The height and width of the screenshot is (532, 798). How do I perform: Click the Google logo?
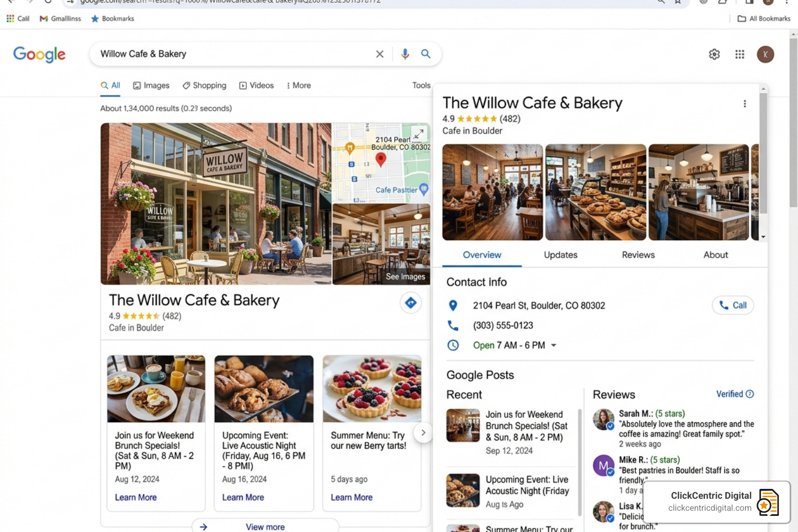39,54
